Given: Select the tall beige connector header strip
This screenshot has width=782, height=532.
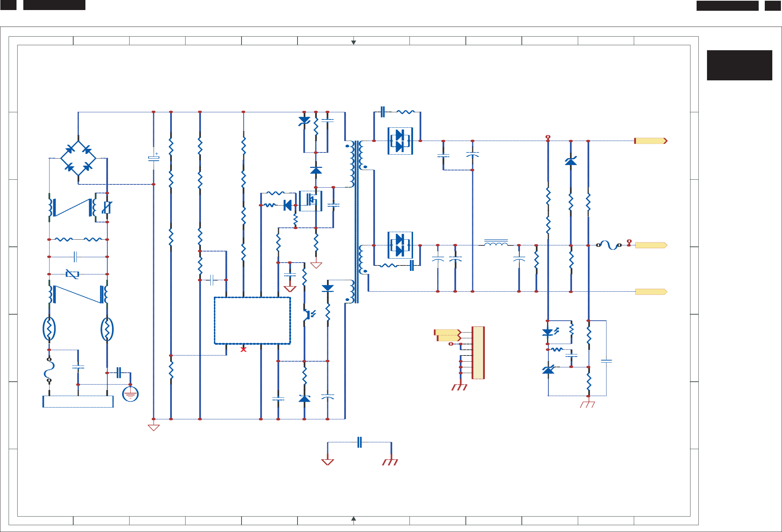Looking at the screenshot, I should (478, 353).
